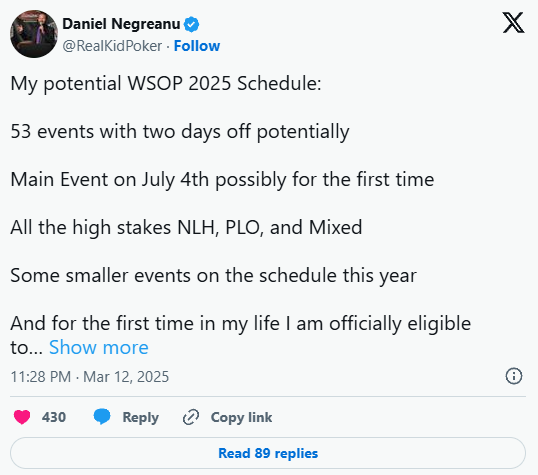The image size is (538, 475).
Task: Like the tweet with heart icon
Action: click(x=22, y=417)
